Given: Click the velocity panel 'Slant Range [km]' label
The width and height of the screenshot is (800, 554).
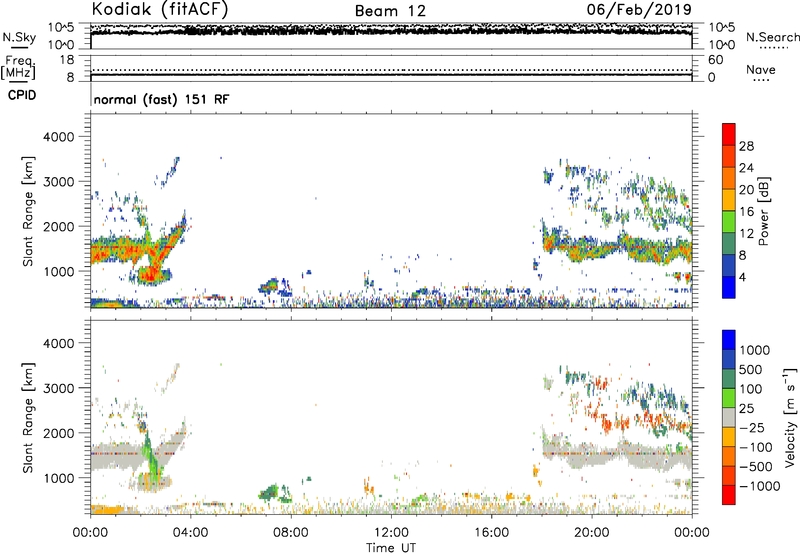Looking at the screenshot, I should point(28,418).
